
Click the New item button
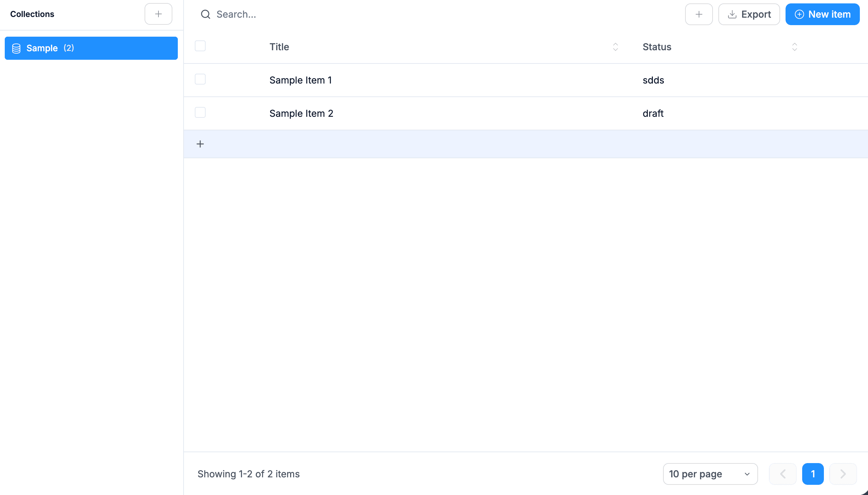point(822,14)
